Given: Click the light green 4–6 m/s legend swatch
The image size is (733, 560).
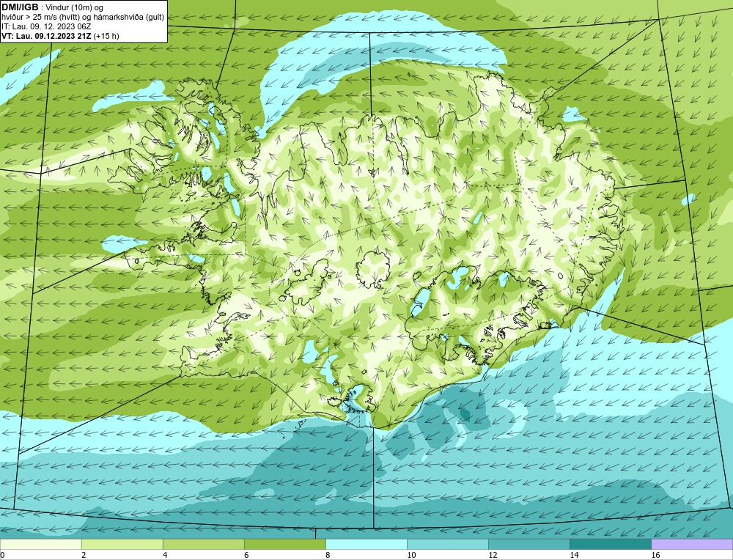Looking at the screenshot, I should pyautogui.click(x=203, y=544).
